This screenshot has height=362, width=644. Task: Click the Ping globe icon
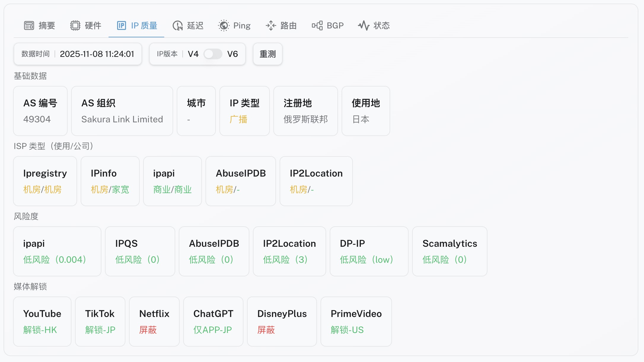(224, 25)
